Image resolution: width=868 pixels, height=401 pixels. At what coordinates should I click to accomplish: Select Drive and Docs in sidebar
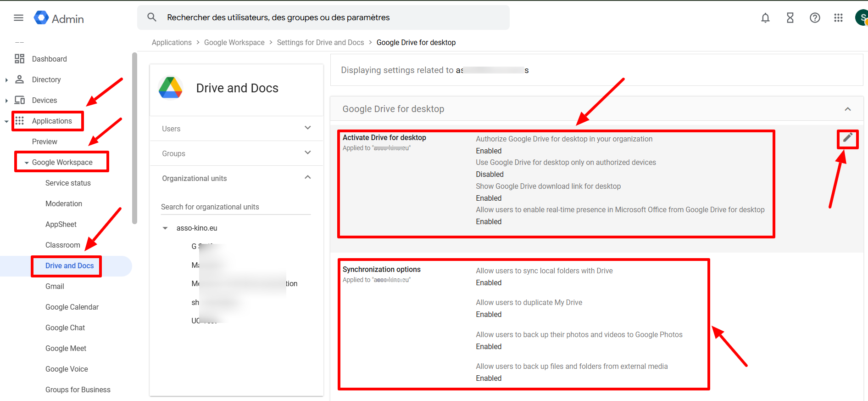point(69,265)
